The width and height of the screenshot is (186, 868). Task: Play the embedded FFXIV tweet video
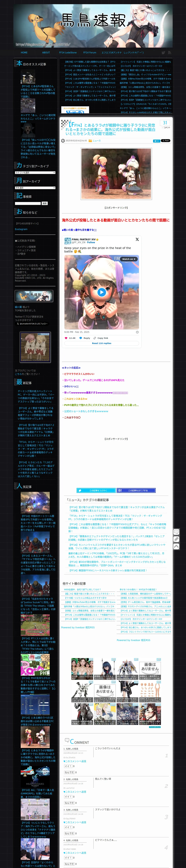(x=102, y=292)
